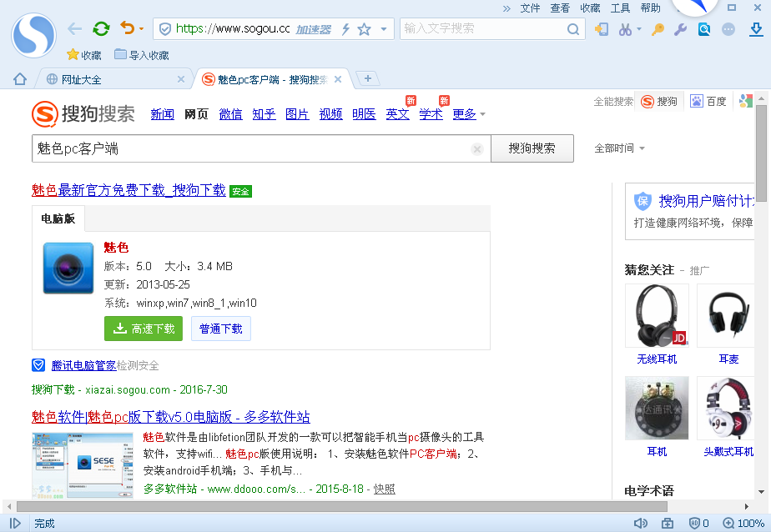Click the 收藏 favorites star button

coord(84,55)
